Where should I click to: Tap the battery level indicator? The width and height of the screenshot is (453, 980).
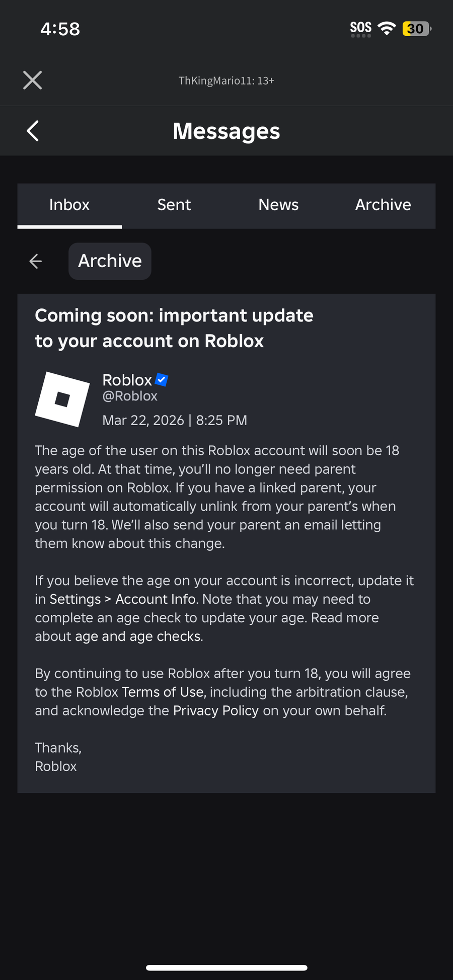pyautogui.click(x=416, y=29)
